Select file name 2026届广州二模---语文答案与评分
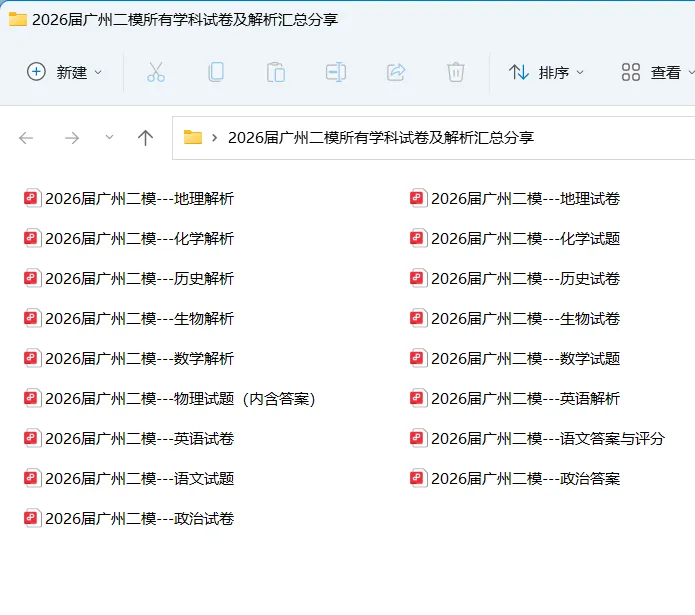 (548, 439)
